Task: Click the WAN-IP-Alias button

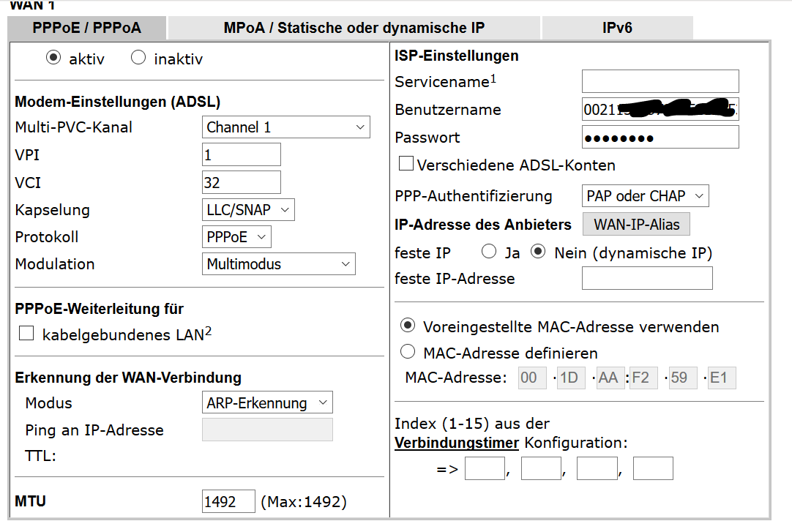Action: point(636,224)
